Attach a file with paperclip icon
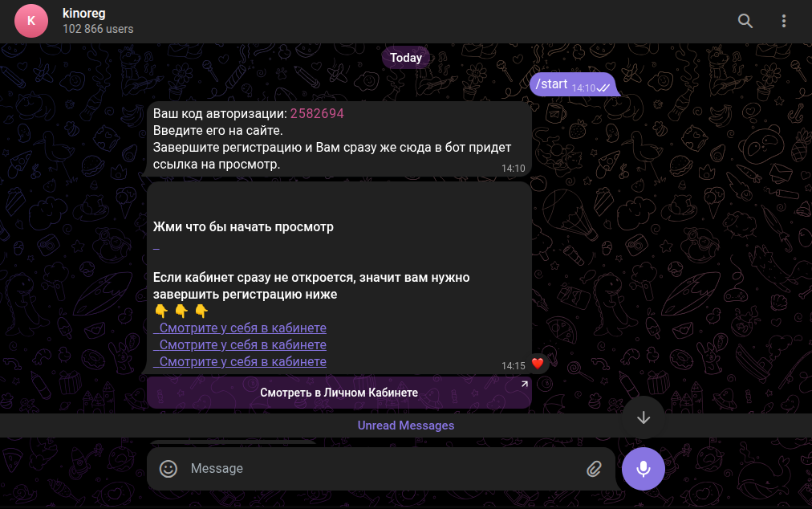812x509 pixels. [x=594, y=469]
